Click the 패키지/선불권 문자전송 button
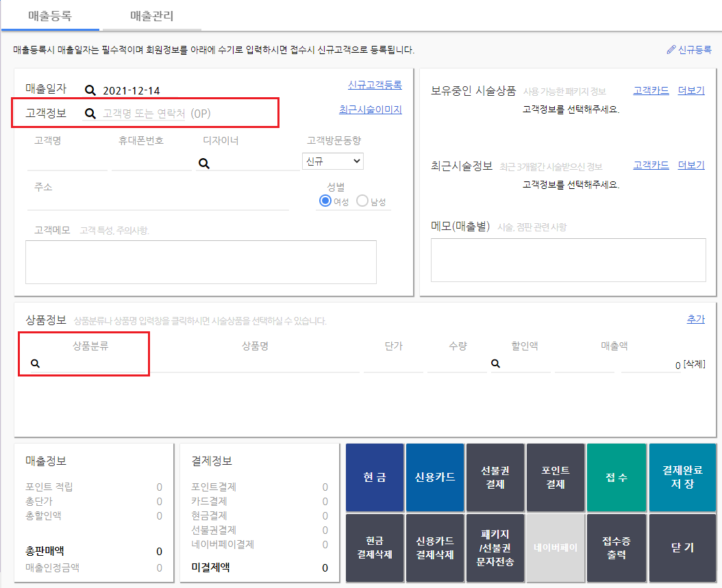This screenshot has height=588, width=722. (x=495, y=548)
